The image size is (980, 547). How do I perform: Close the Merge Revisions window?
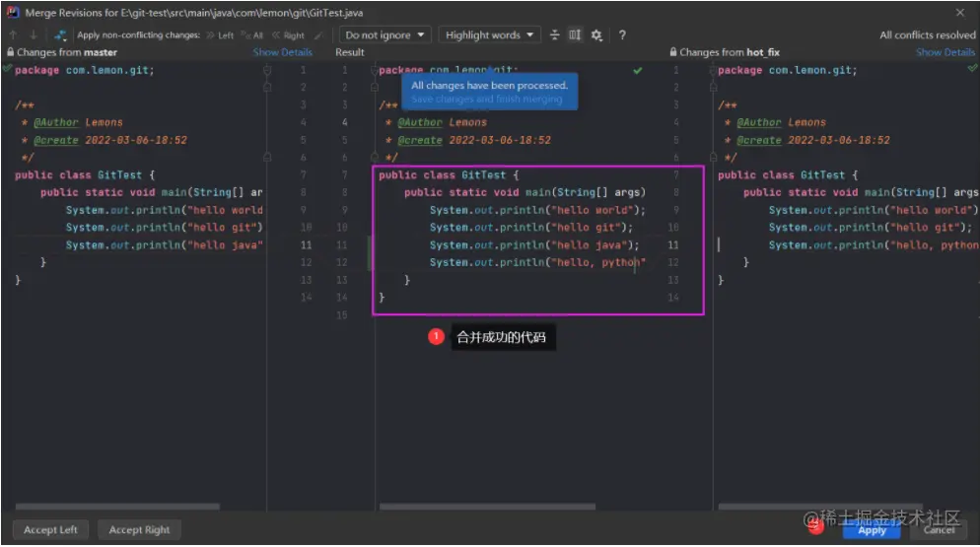tap(960, 13)
